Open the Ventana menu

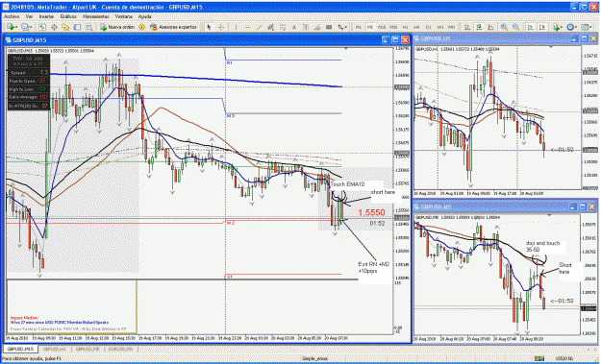click(124, 16)
